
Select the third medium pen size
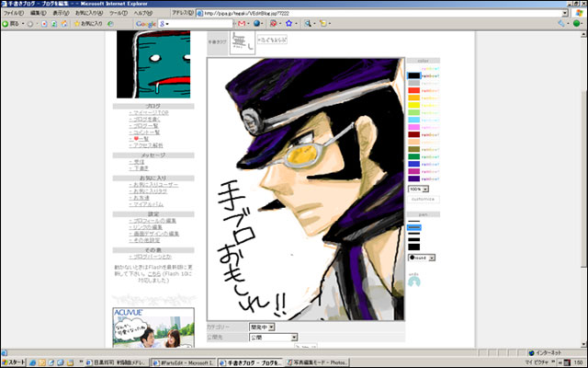tap(414, 234)
